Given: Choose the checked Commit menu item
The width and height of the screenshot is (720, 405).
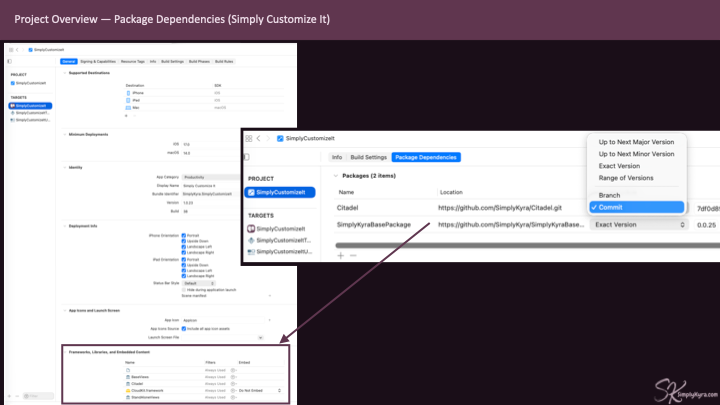Looking at the screenshot, I should click(x=636, y=207).
